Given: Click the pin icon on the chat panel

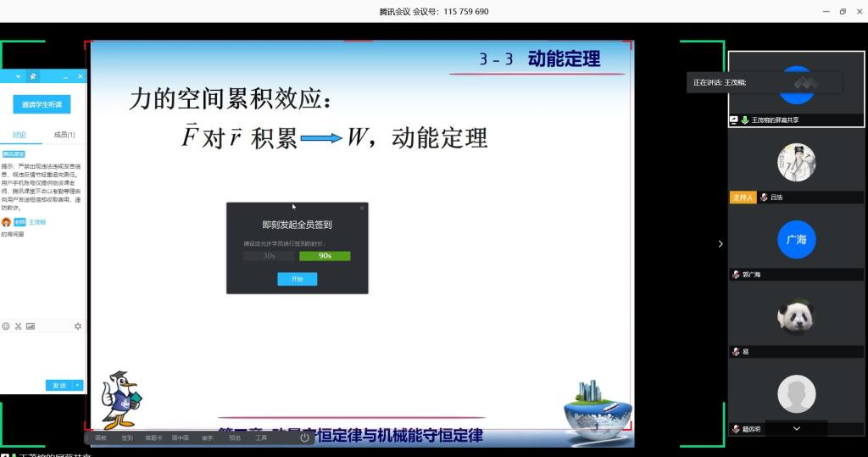Looking at the screenshot, I should [x=33, y=76].
